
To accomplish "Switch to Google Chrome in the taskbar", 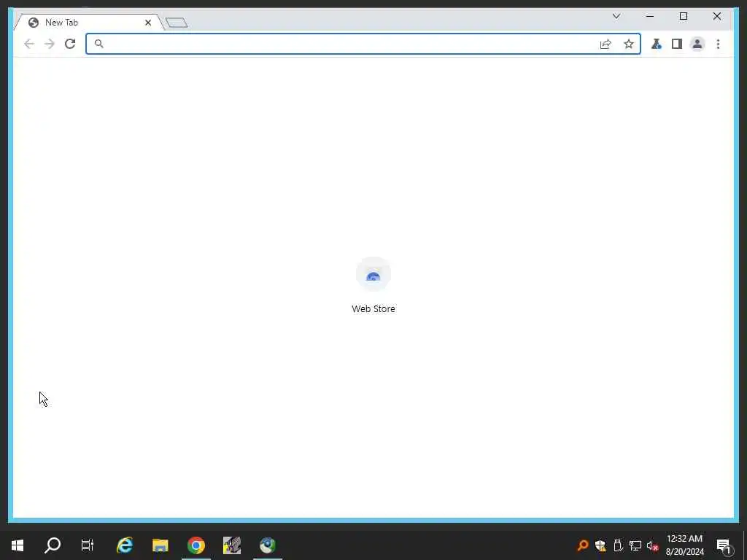I will (x=196, y=545).
